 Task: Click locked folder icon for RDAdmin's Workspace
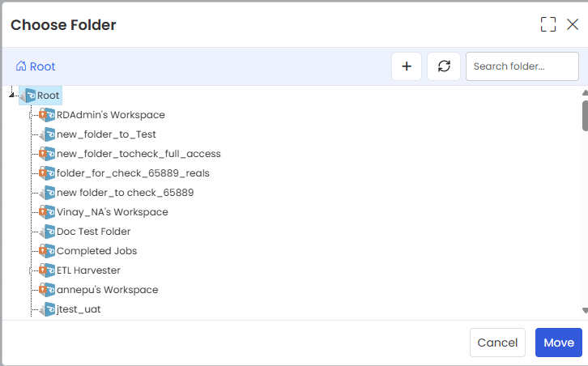[47, 115]
